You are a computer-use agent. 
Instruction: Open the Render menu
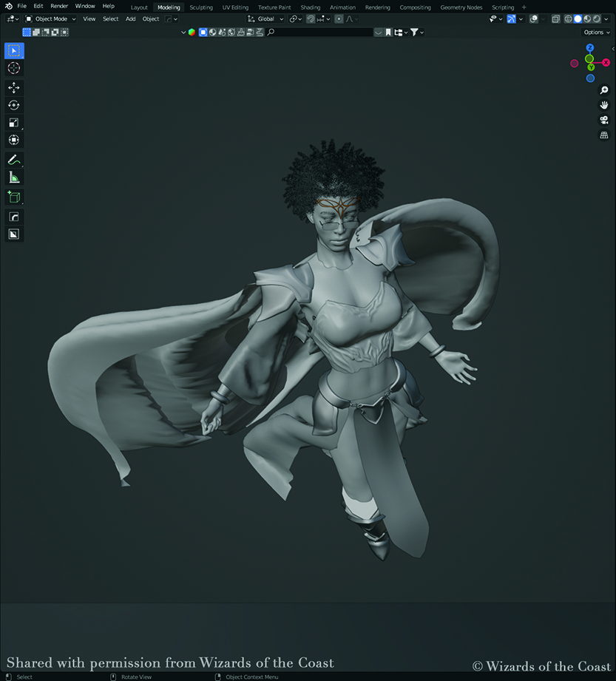(59, 6)
